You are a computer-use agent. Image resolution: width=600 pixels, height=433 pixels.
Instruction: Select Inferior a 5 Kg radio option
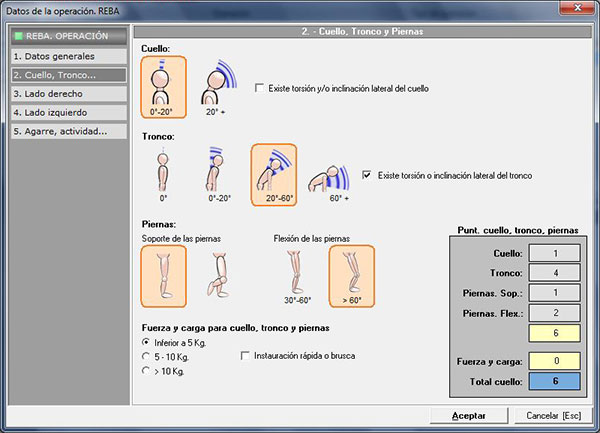146,342
